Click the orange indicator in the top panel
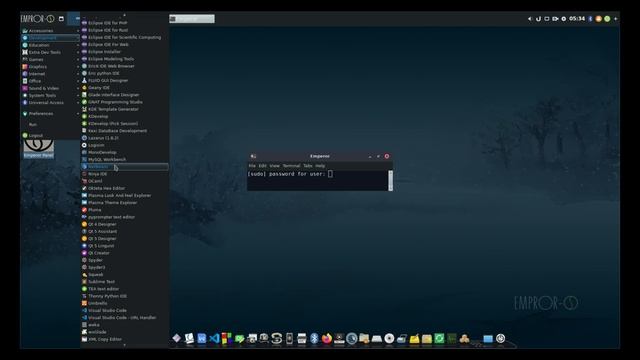Image resolution: width=640 pixels, height=360 pixels. click(598, 19)
